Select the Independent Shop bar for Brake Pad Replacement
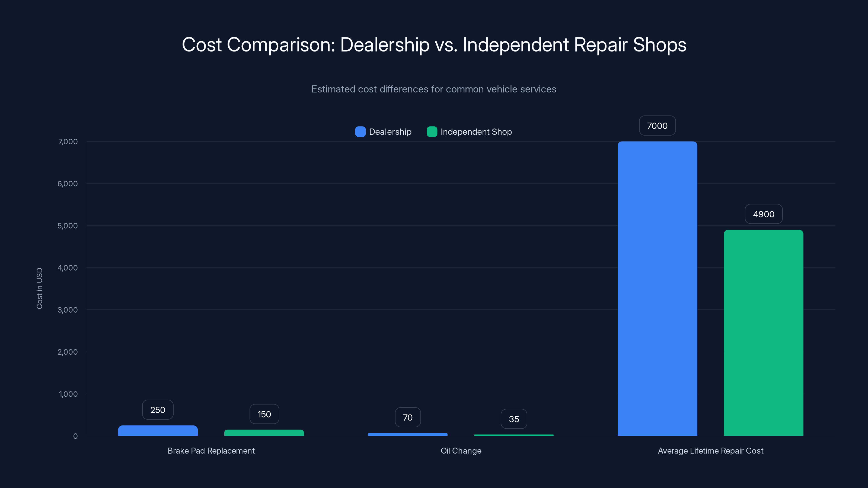Image resolution: width=868 pixels, height=488 pixels. [x=264, y=433]
